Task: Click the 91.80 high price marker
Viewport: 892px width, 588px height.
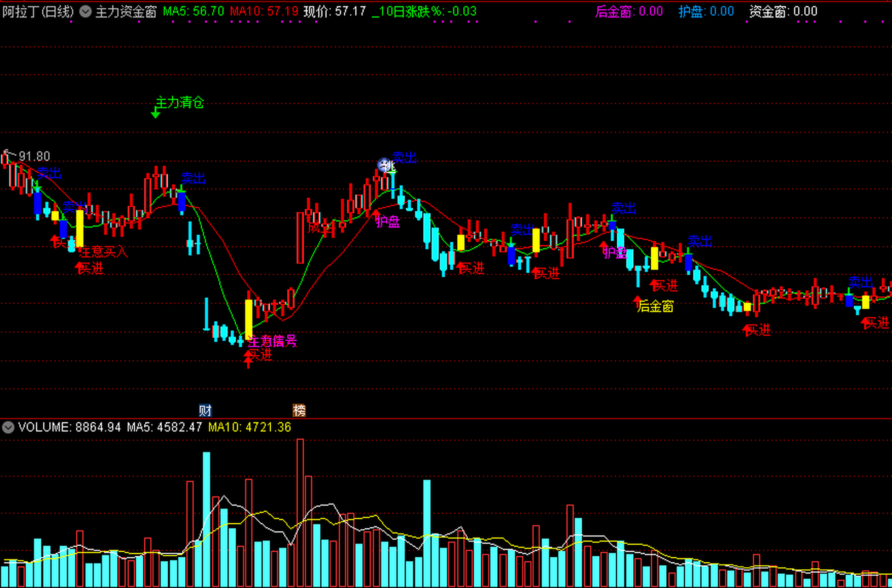Action: click(x=34, y=156)
